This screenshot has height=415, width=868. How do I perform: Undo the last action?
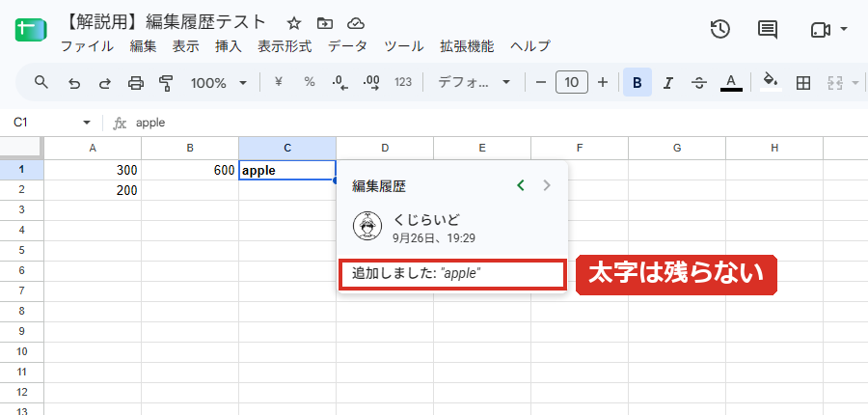point(73,83)
